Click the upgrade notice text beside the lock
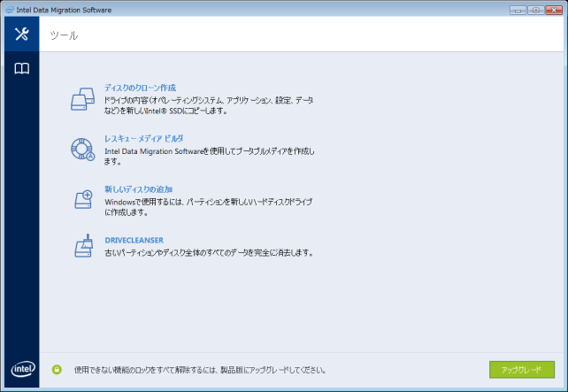The image size is (568, 392). click(x=200, y=370)
